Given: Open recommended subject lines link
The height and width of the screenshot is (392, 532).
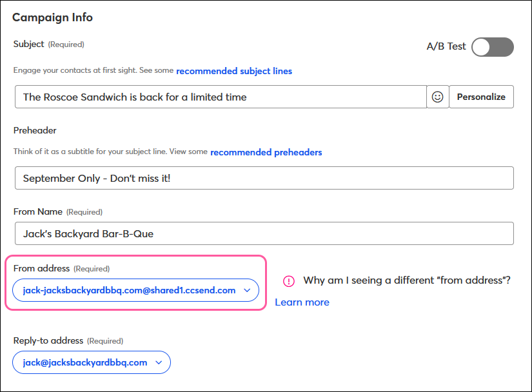Looking at the screenshot, I should click(x=234, y=71).
